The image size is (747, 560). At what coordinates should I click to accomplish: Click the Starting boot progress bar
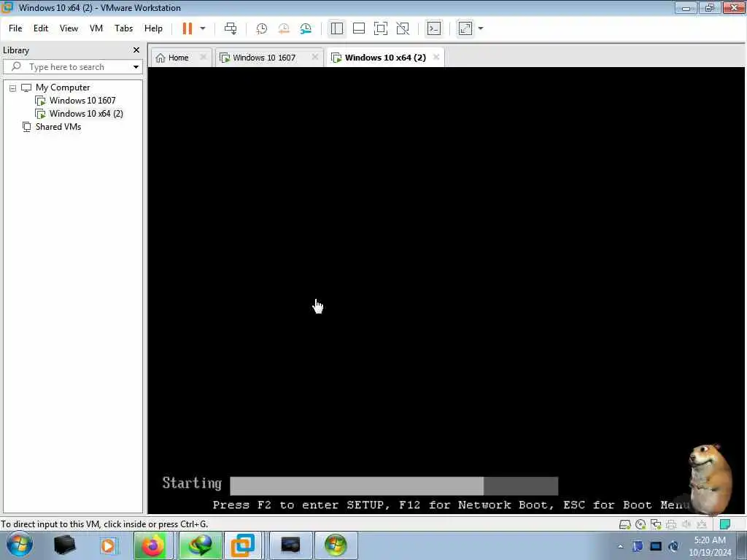(394, 486)
